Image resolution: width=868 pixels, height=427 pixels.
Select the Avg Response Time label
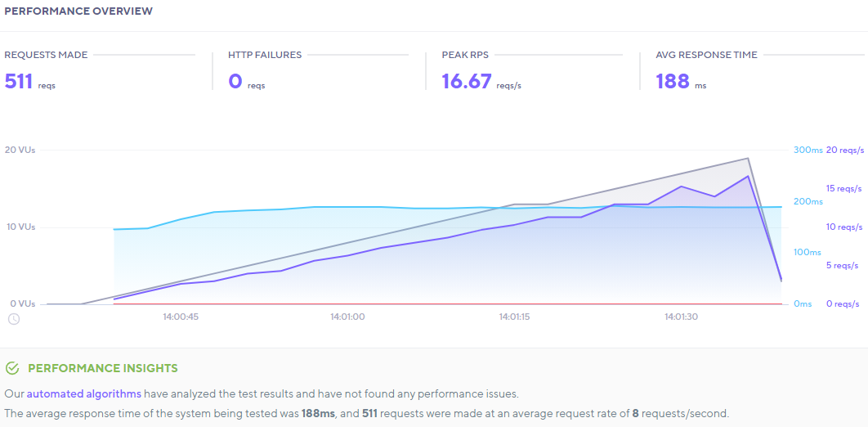[x=706, y=55]
